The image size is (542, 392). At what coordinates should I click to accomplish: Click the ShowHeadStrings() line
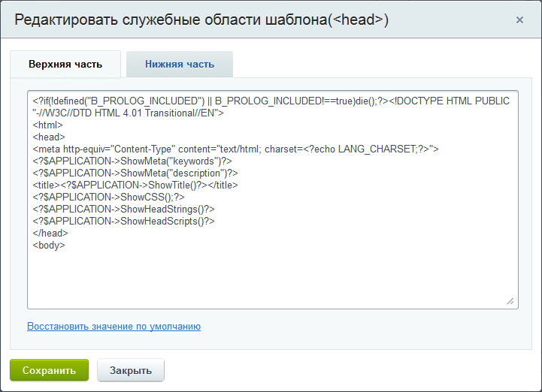[x=123, y=209]
